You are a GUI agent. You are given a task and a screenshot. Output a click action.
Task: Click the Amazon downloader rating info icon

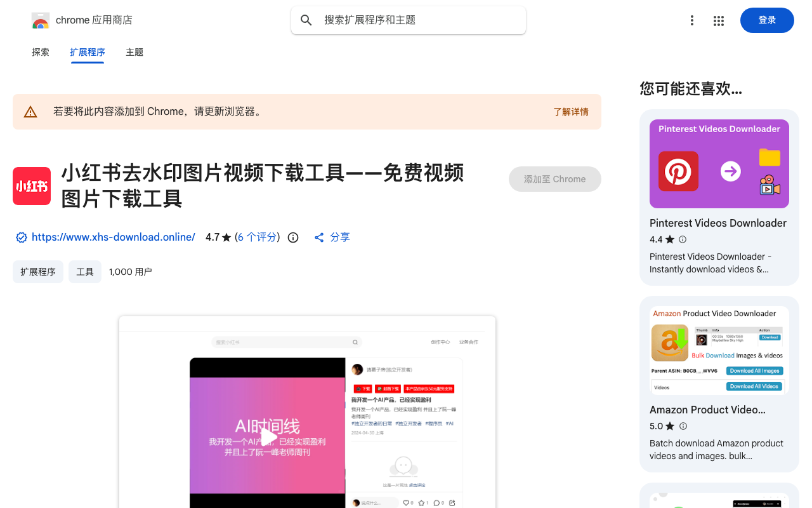683,426
